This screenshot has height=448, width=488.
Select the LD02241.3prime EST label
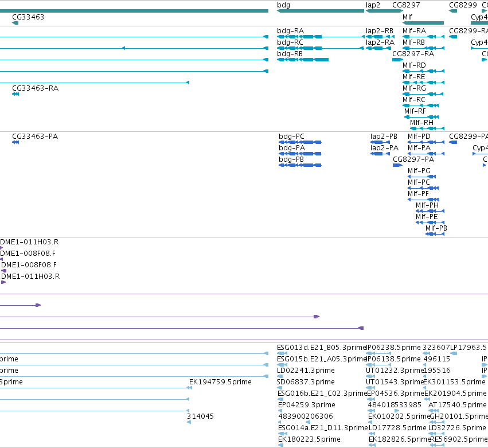(x=306, y=371)
